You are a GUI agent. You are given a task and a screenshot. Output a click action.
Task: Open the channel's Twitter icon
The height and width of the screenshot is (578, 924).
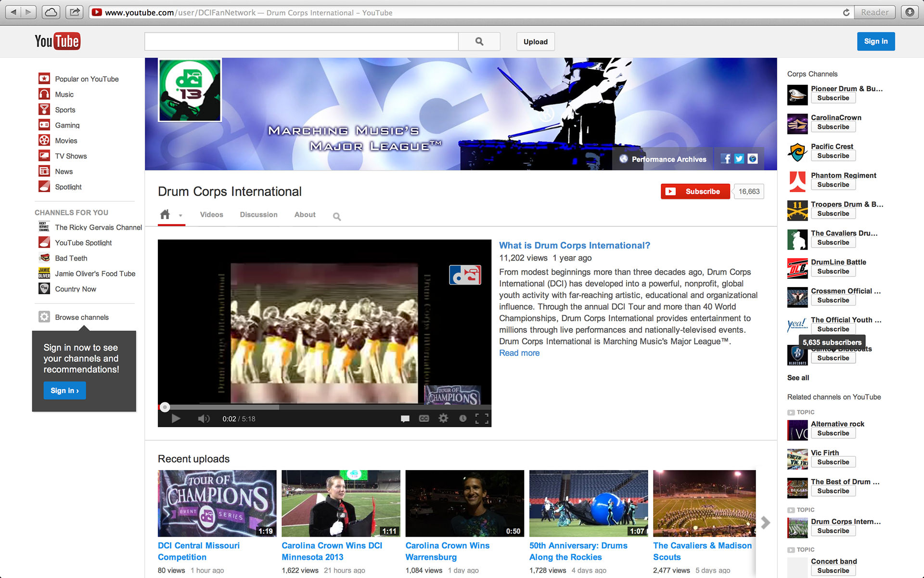[739, 159]
